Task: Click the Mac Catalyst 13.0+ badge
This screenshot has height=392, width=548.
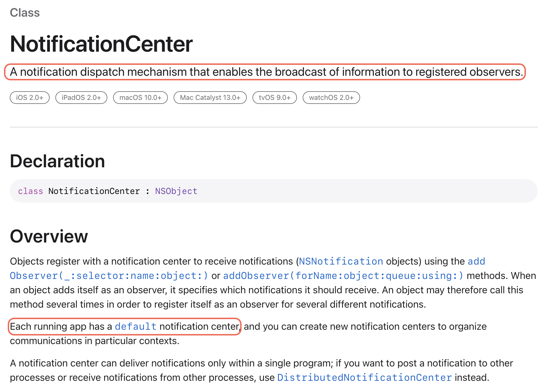Action: pos(210,98)
